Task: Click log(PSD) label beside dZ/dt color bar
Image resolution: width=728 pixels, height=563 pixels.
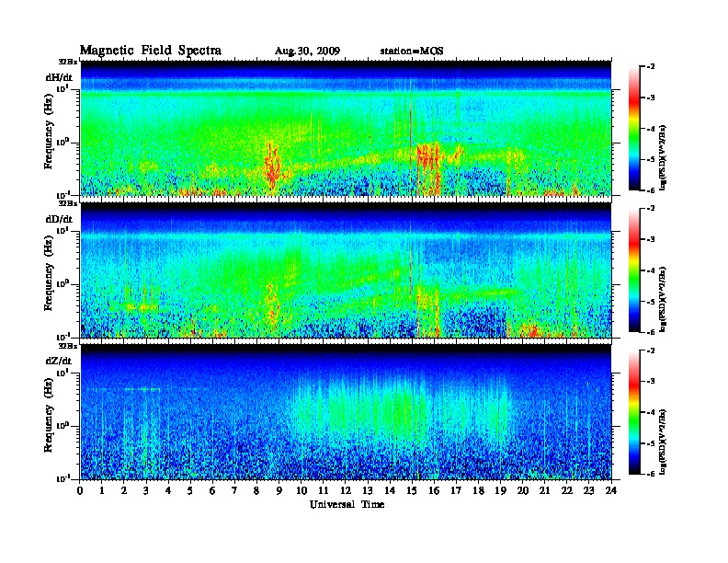Action: pos(663,442)
